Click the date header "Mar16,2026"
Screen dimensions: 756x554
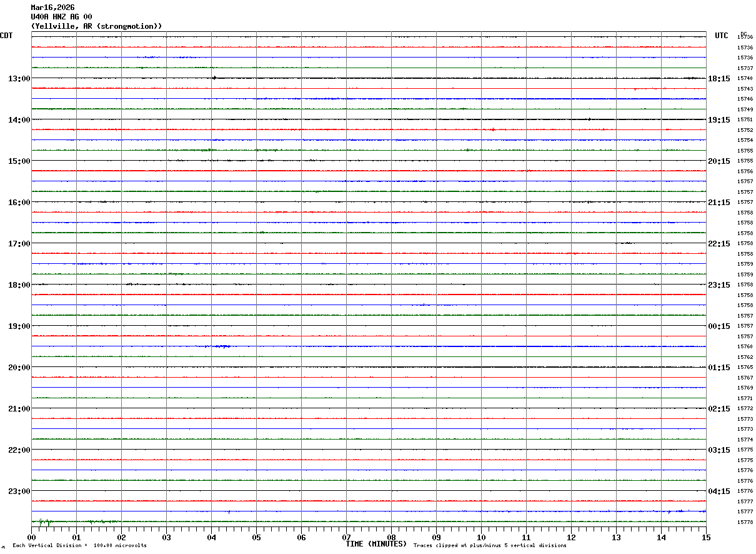click(x=52, y=8)
